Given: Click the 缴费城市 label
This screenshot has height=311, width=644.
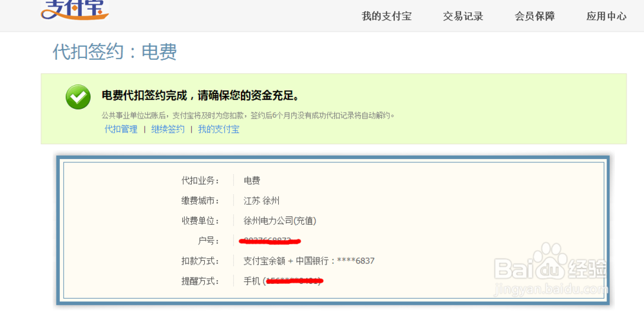Looking at the screenshot, I should (x=200, y=201).
